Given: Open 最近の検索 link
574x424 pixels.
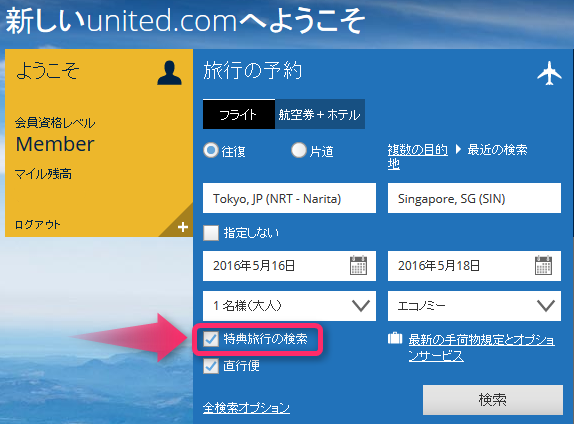Looking at the screenshot, I should [x=497, y=149].
